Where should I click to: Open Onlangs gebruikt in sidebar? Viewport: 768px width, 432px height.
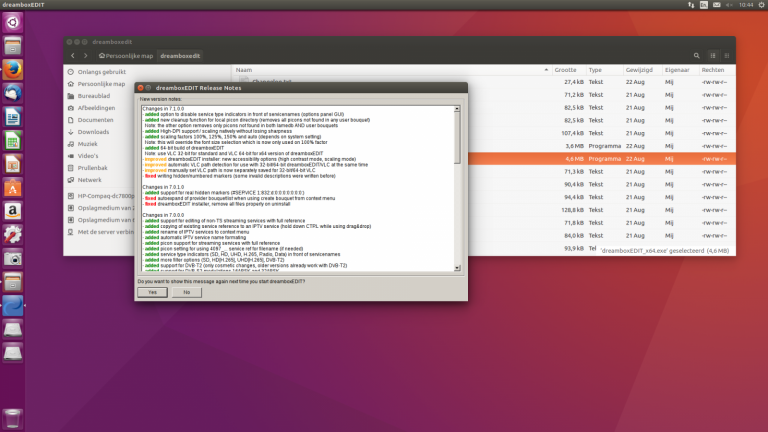click(x=100, y=71)
